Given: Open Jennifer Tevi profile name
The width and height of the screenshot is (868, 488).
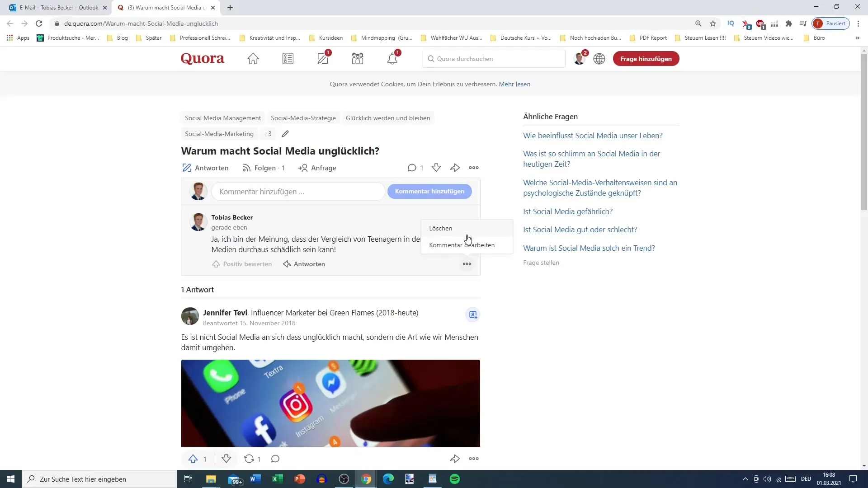Looking at the screenshot, I should (225, 313).
